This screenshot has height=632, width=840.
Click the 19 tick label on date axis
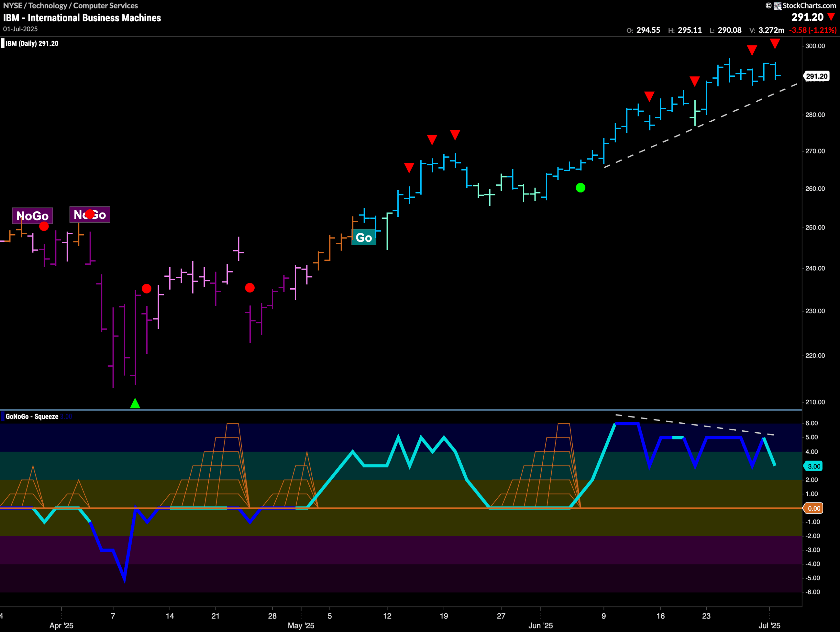[x=444, y=616]
